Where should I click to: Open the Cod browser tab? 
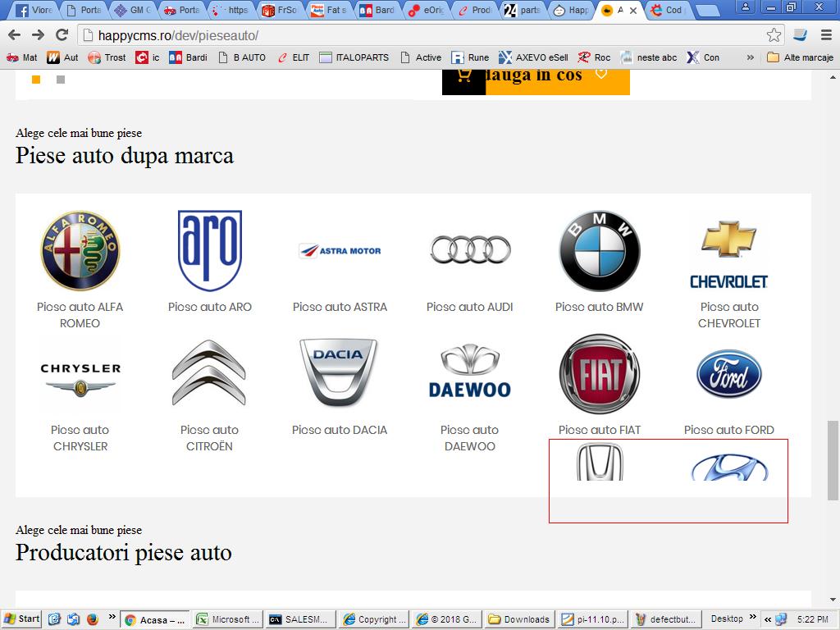(669, 10)
